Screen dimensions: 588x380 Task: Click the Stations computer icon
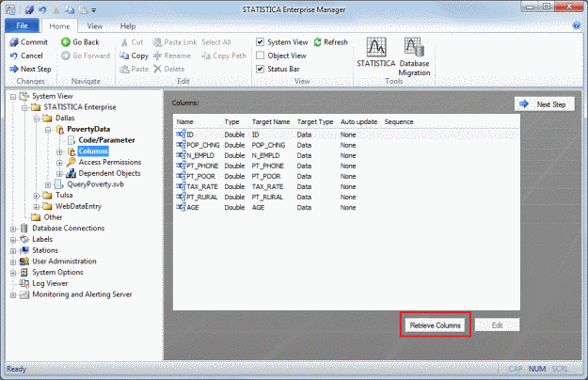pyautogui.click(x=24, y=250)
